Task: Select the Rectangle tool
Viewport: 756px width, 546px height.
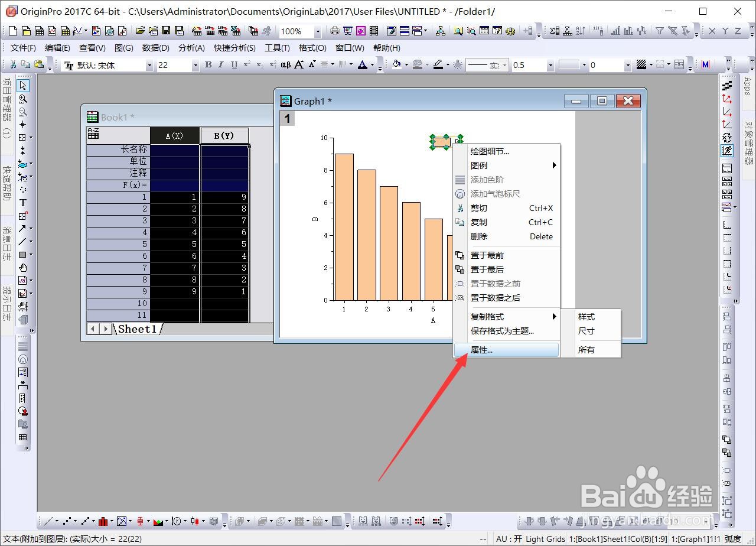Action: tap(22, 255)
